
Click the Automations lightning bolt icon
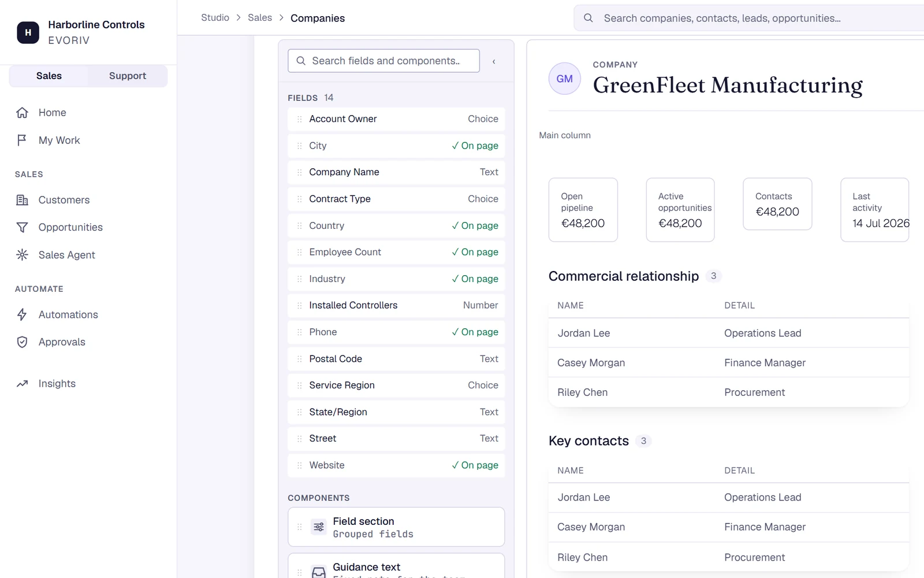pos(22,314)
